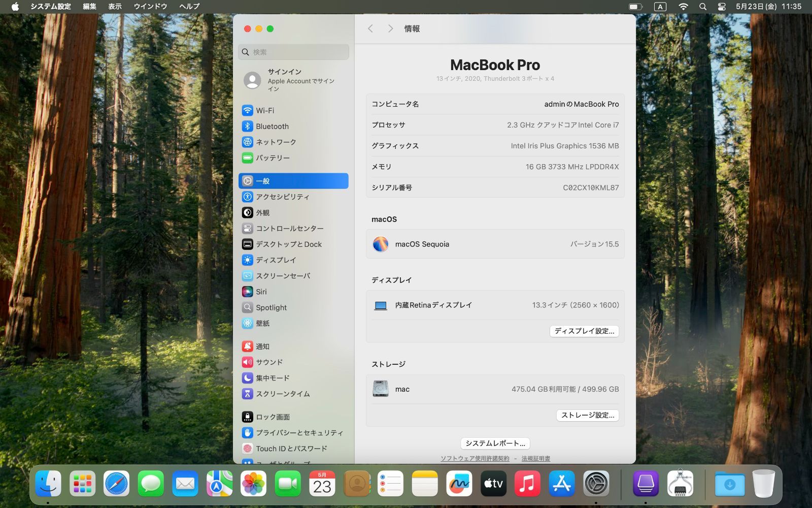Open システム設定 menu in menu bar
The width and height of the screenshot is (812, 508).
tap(50, 7)
